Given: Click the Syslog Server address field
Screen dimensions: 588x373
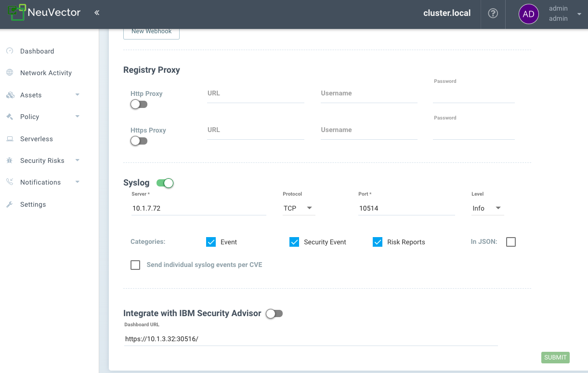Looking at the screenshot, I should [x=198, y=208].
